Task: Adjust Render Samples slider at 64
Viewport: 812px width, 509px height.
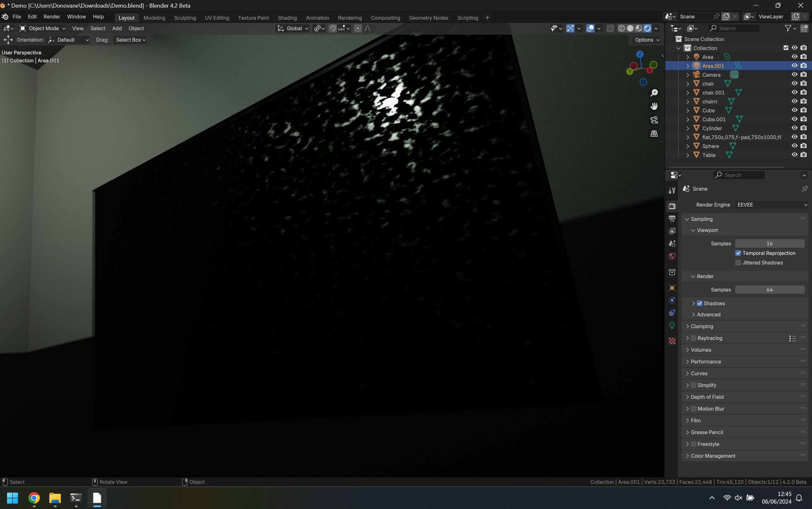Action: [x=770, y=289]
